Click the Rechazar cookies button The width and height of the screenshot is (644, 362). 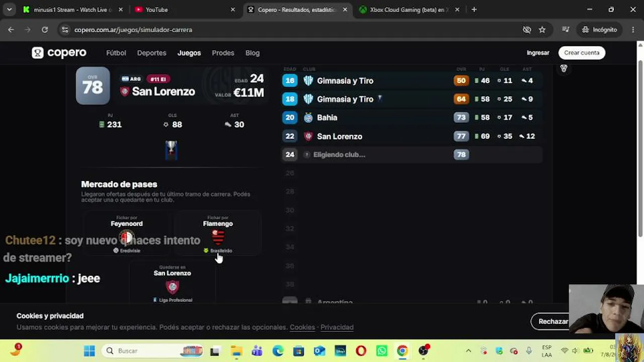[552, 321]
